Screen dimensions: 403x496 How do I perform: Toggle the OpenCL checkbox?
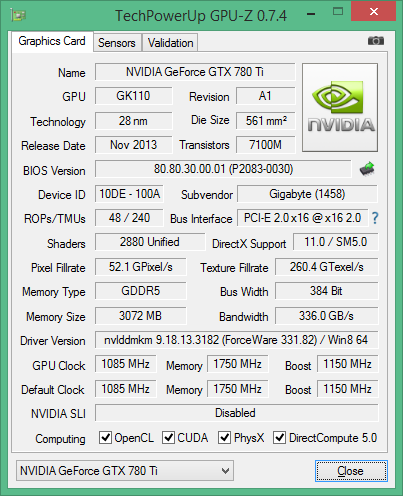[x=105, y=437]
